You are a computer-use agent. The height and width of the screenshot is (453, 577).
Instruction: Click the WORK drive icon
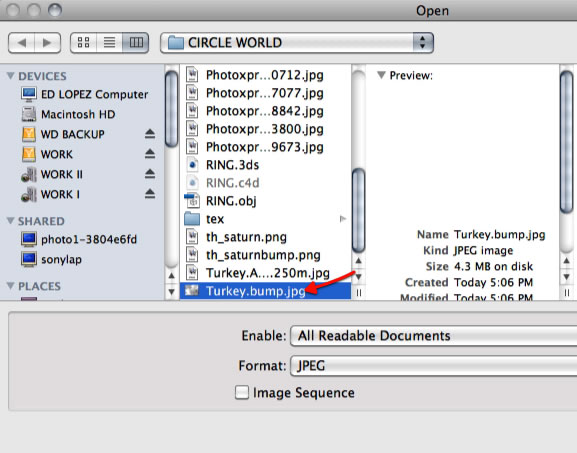click(29, 154)
